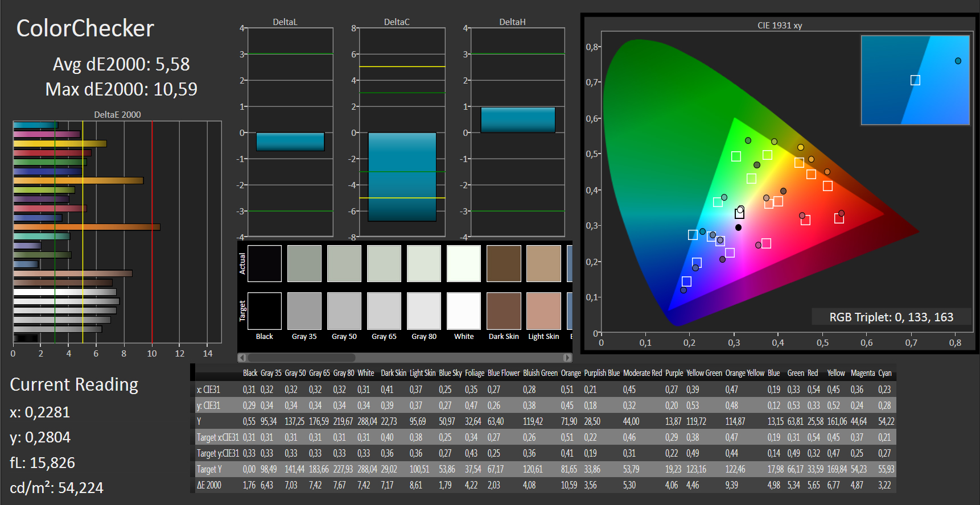Click the Yellow Green column header
Screen dimensions: 980x505
pos(704,373)
